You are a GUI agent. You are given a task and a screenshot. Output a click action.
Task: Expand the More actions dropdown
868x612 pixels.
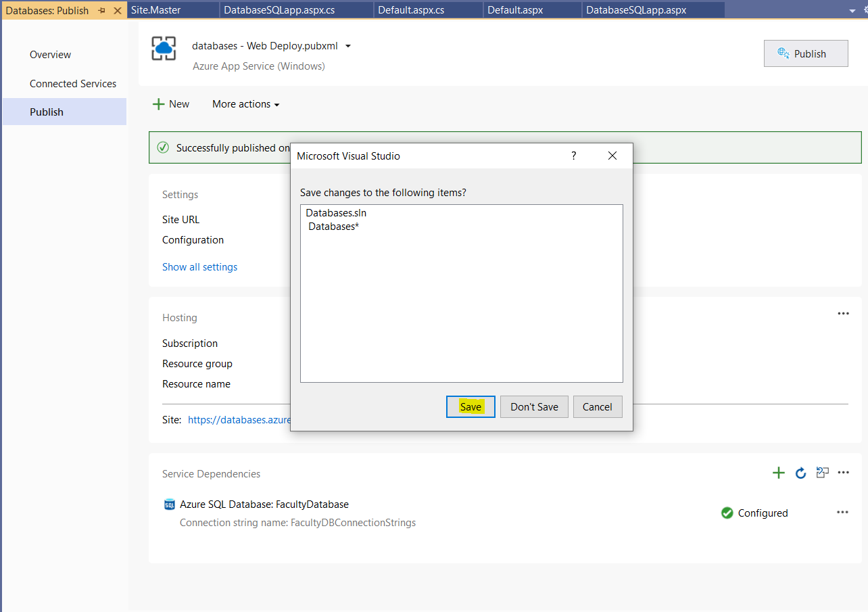point(246,103)
